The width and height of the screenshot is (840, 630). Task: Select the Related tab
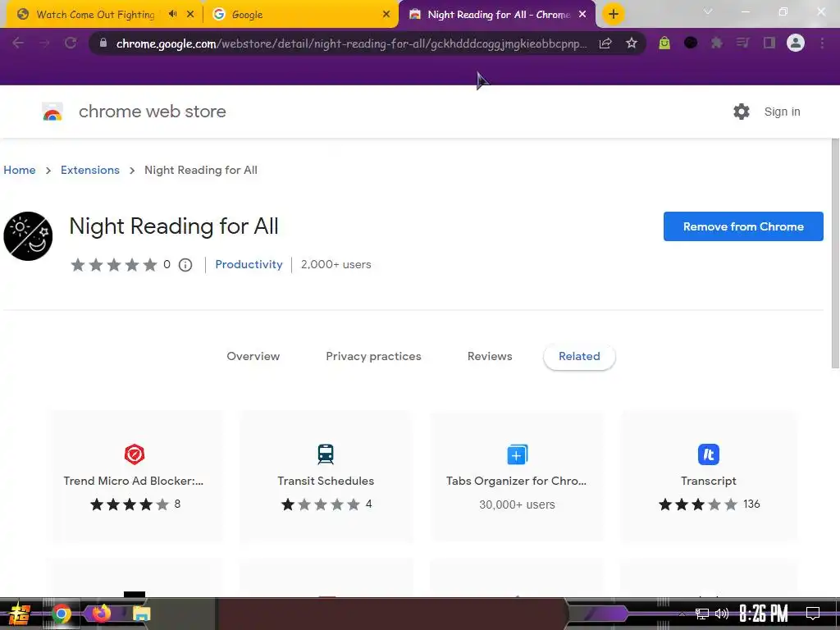pyautogui.click(x=579, y=356)
